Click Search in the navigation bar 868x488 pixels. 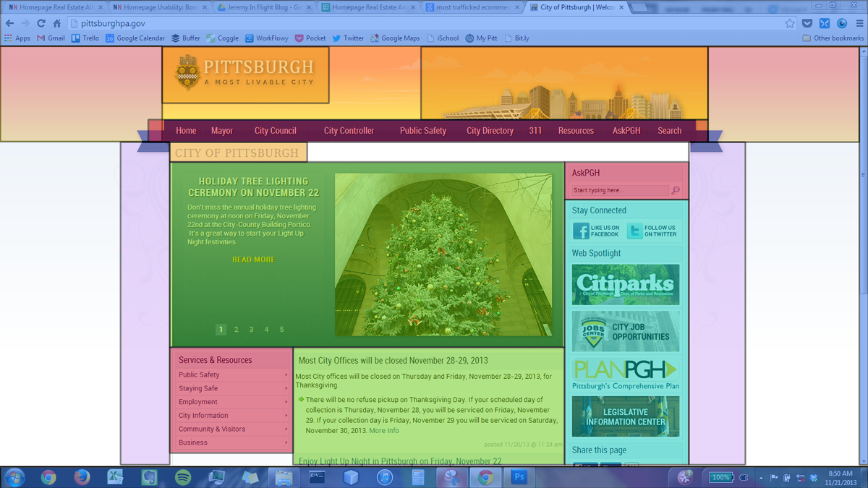coord(669,131)
